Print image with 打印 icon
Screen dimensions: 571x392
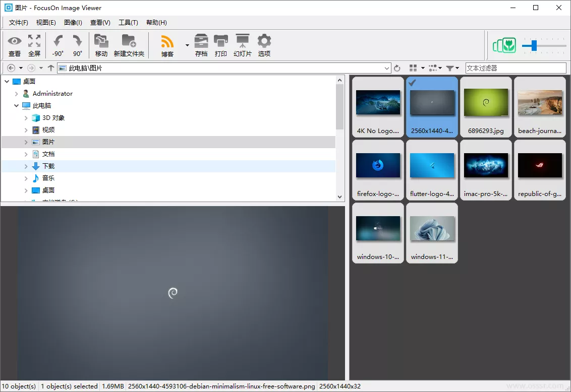click(220, 45)
